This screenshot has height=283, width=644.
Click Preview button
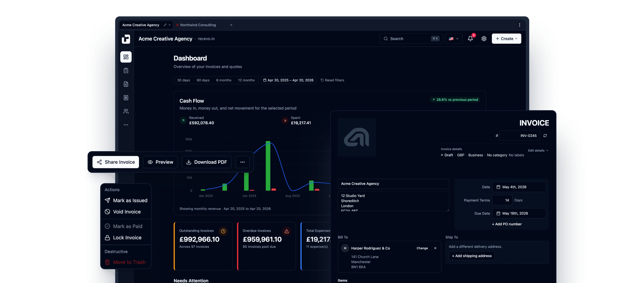[160, 162]
